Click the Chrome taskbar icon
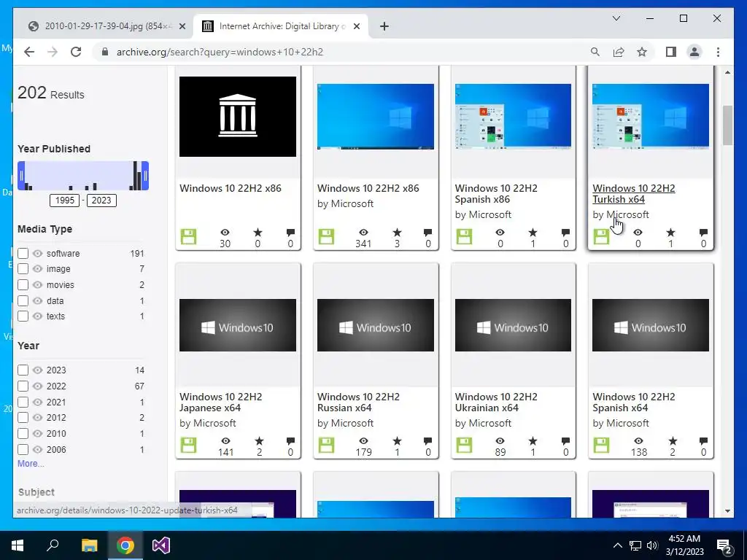The width and height of the screenshot is (747, 560). pos(125,545)
